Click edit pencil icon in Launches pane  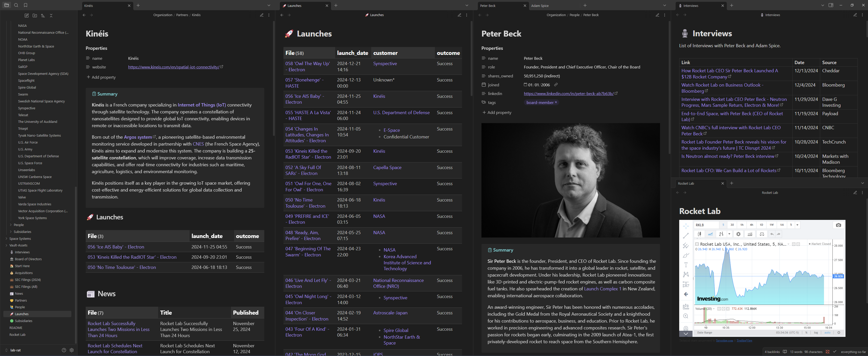(459, 15)
